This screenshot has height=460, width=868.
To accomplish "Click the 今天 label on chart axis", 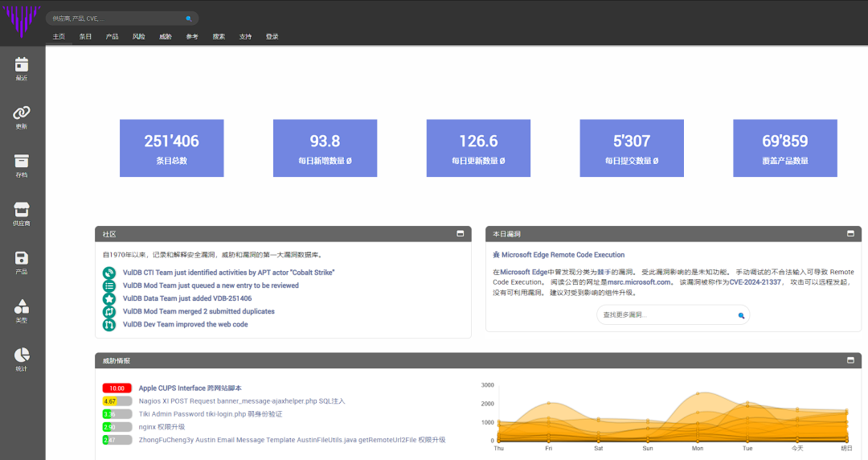I will click(x=797, y=449).
